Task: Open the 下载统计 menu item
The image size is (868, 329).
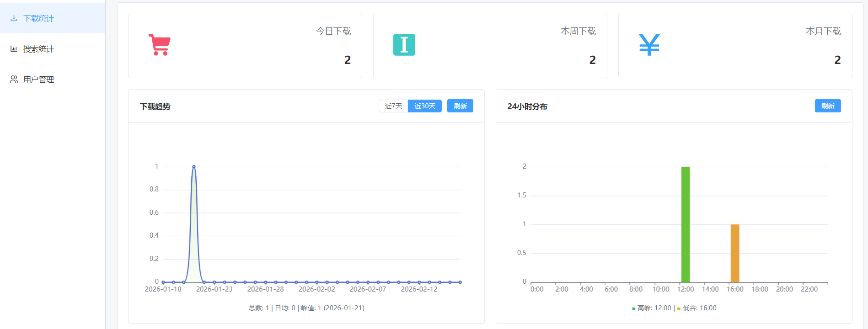Action: (x=38, y=18)
